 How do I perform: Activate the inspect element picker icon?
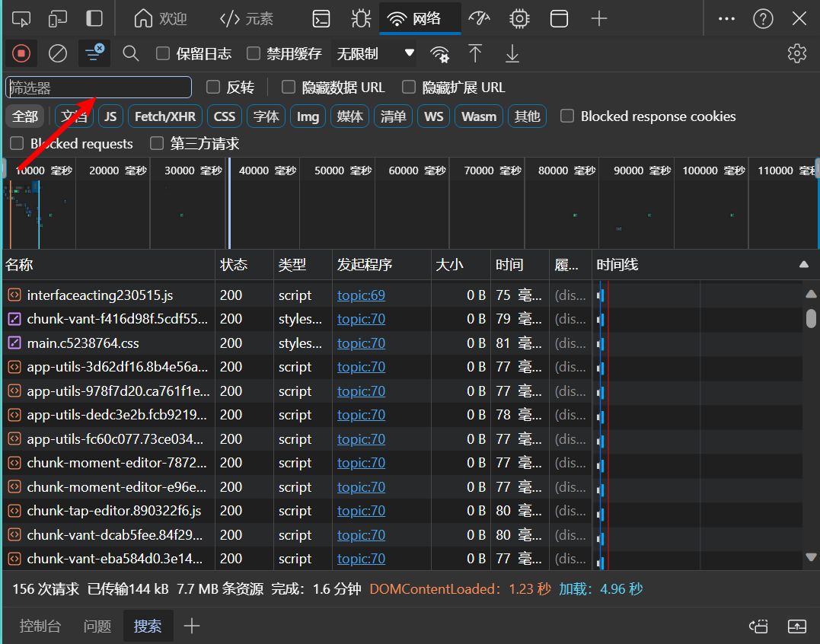[x=21, y=19]
